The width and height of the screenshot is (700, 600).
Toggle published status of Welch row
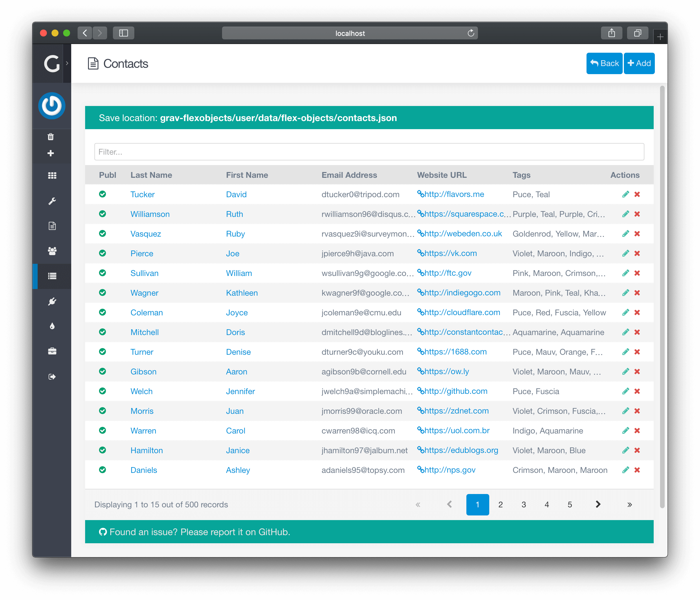click(102, 391)
